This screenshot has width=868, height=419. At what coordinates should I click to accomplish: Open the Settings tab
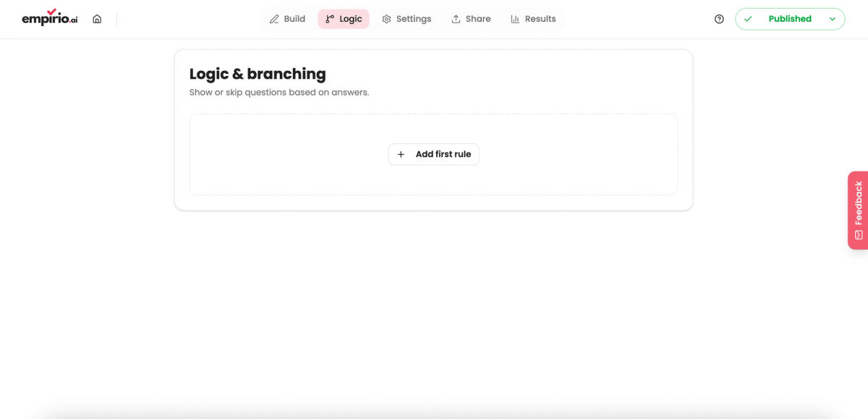[407, 19]
